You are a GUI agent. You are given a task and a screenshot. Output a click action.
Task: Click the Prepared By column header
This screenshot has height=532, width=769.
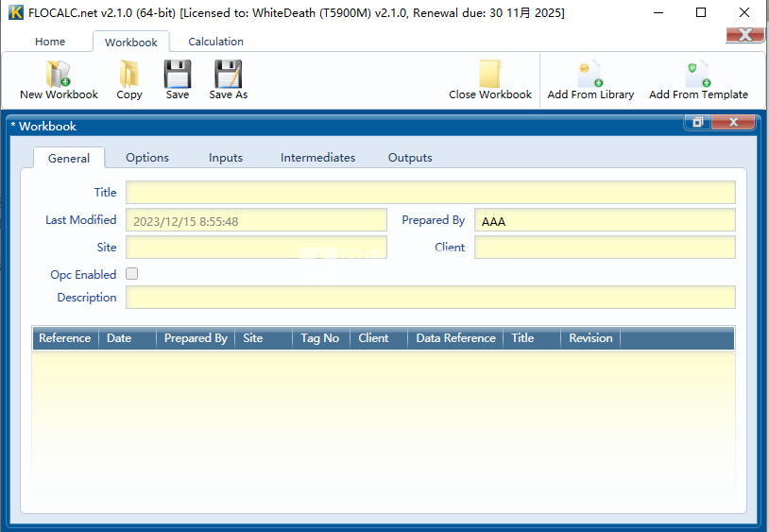point(196,338)
